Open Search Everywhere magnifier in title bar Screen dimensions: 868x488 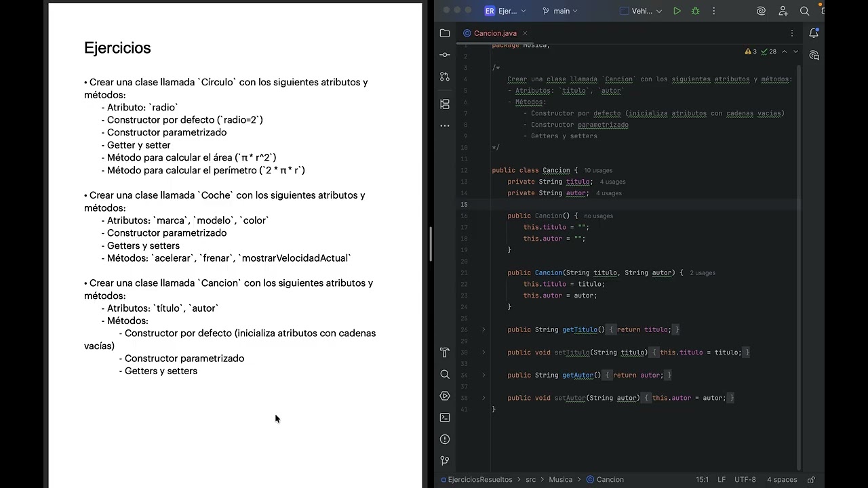pos(804,11)
